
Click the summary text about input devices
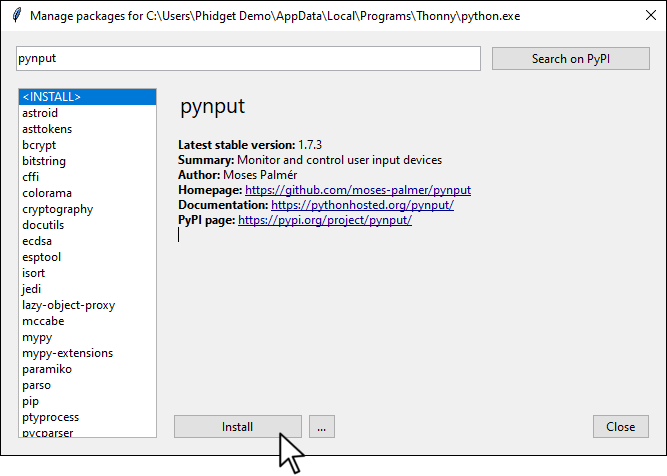tap(339, 160)
